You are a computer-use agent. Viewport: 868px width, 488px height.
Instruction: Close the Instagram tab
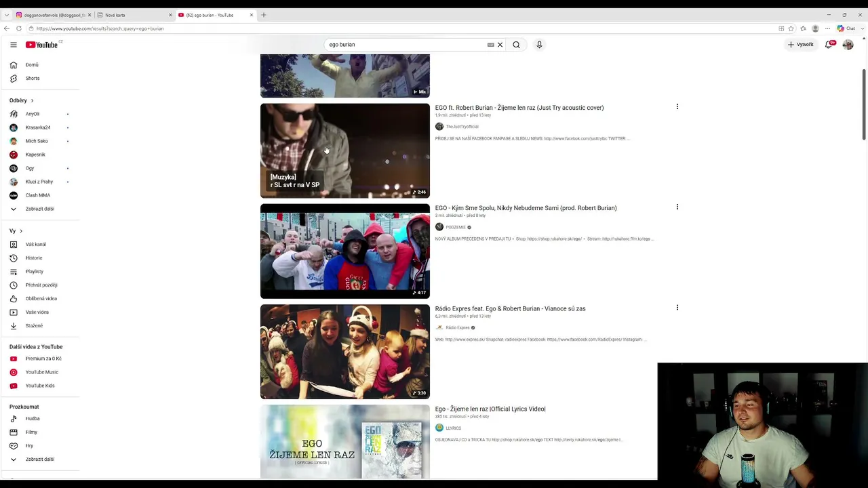pyautogui.click(x=90, y=15)
